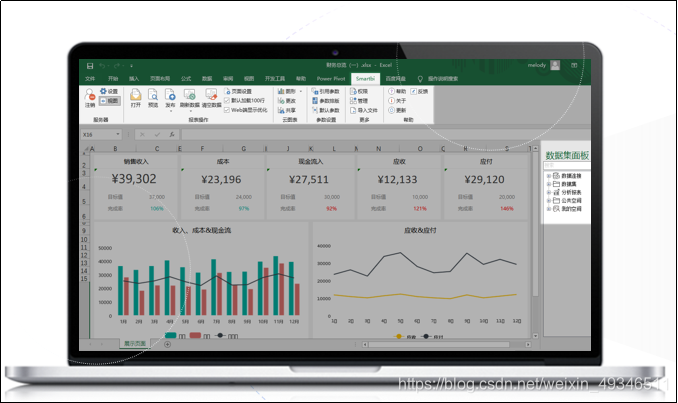Expand the 公共空间 tree node
The width and height of the screenshot is (678, 403).
549,201
